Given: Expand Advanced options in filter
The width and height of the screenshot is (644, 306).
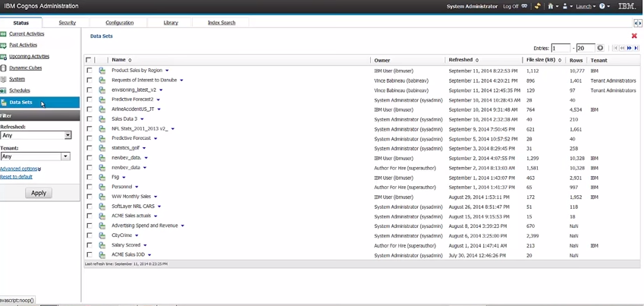Looking at the screenshot, I should 20,169.
